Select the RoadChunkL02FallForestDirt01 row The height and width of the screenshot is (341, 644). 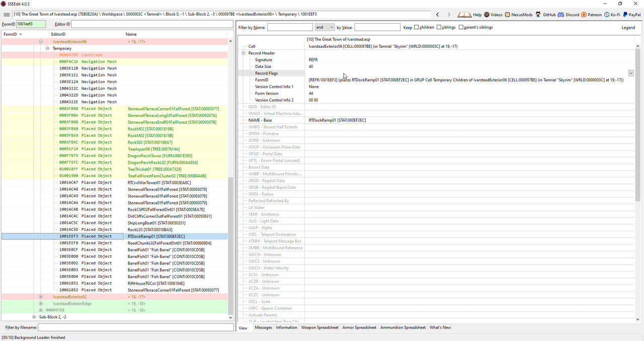coord(115,243)
